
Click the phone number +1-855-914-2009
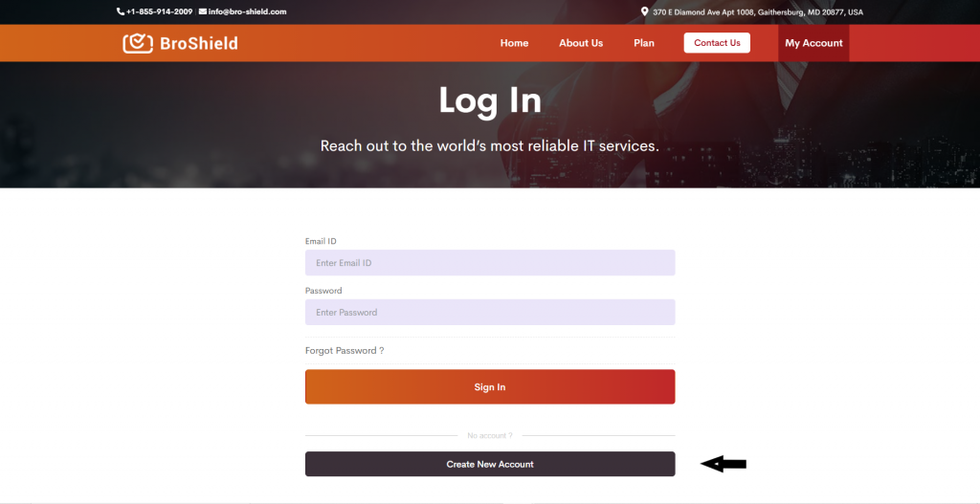click(160, 11)
